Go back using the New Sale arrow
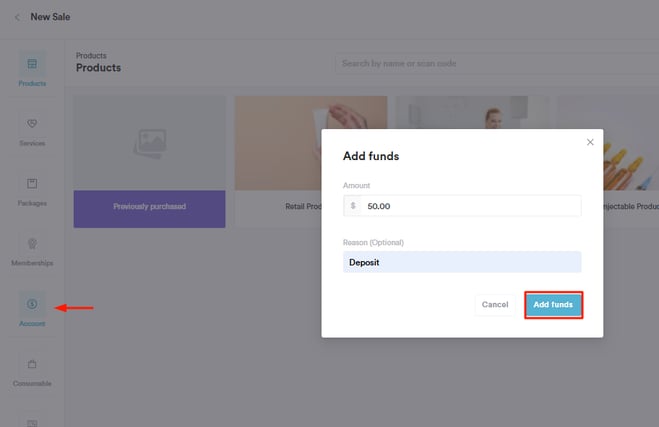The width and height of the screenshot is (659, 427). [x=17, y=17]
